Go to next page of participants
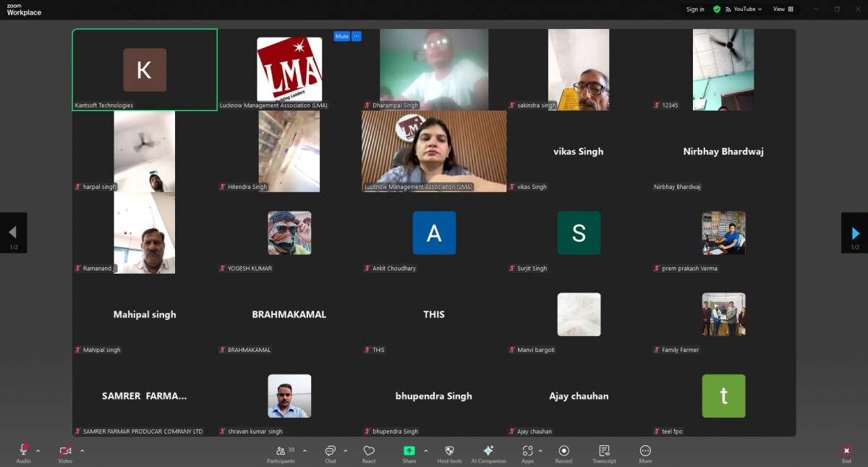 (x=855, y=233)
